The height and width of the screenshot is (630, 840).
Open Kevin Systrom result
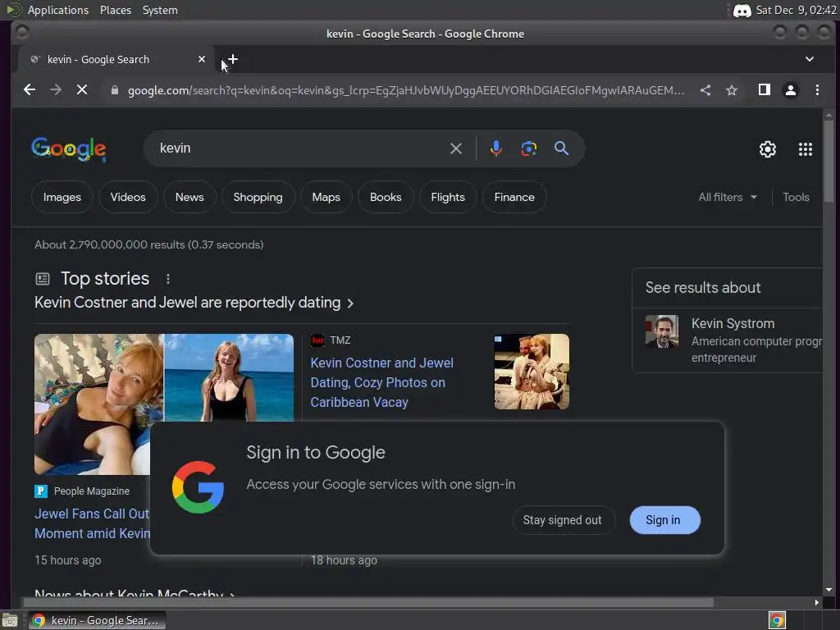pos(733,323)
